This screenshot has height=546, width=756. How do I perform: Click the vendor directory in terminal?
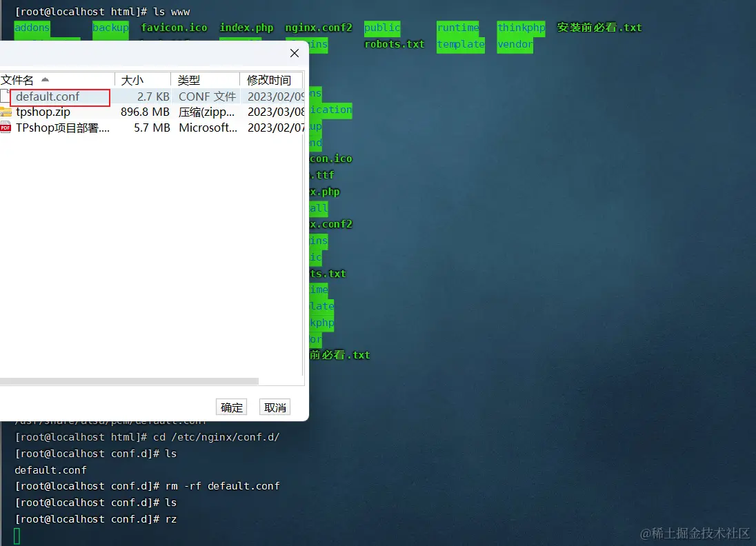tap(515, 44)
